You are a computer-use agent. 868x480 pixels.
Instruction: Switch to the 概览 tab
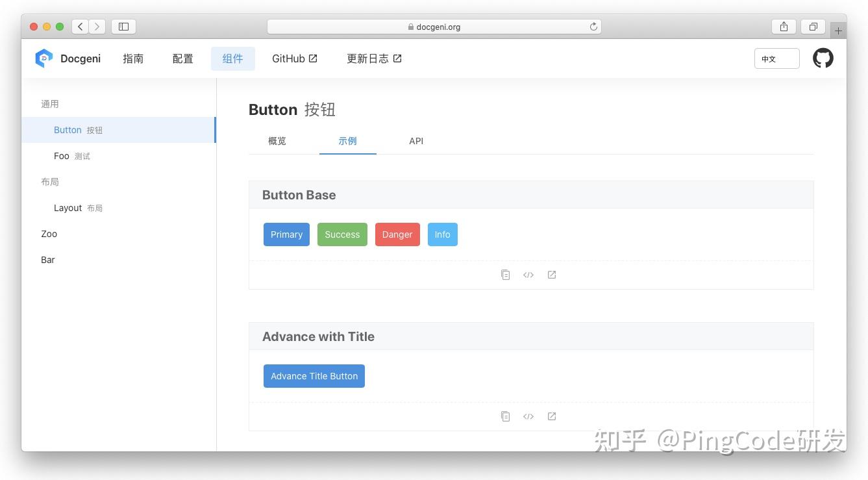[277, 141]
